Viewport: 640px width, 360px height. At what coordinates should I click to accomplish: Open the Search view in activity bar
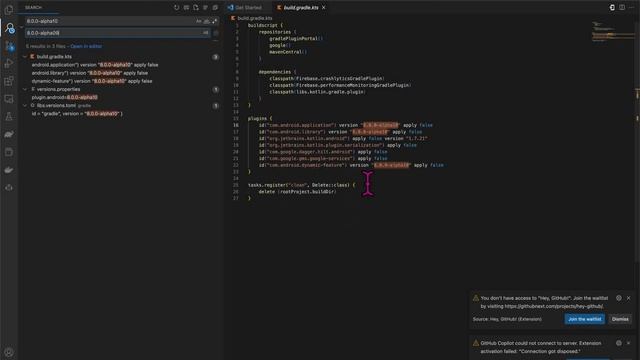9,28
